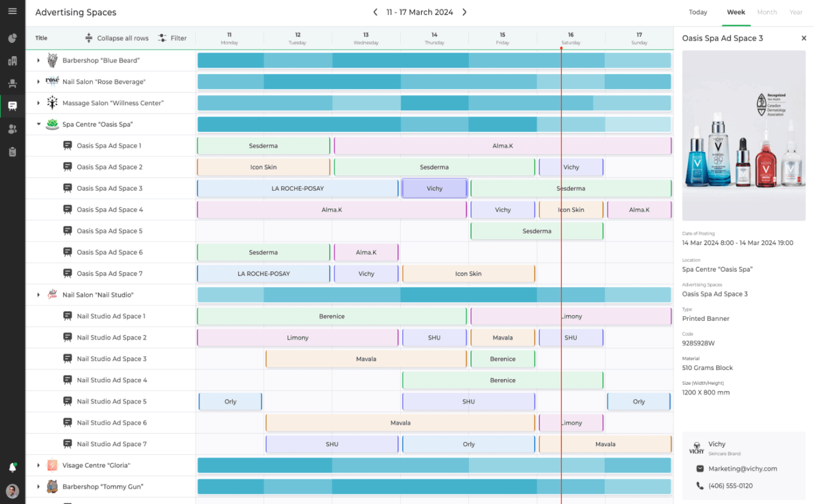The height and width of the screenshot is (504, 814).
Task: Switch to the Year view tab
Action: point(796,12)
